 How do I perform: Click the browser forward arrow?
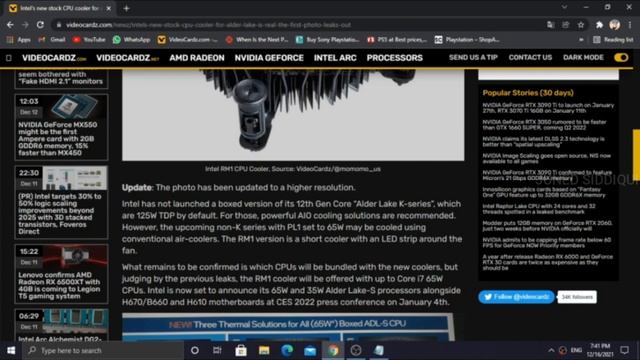pos(25,25)
